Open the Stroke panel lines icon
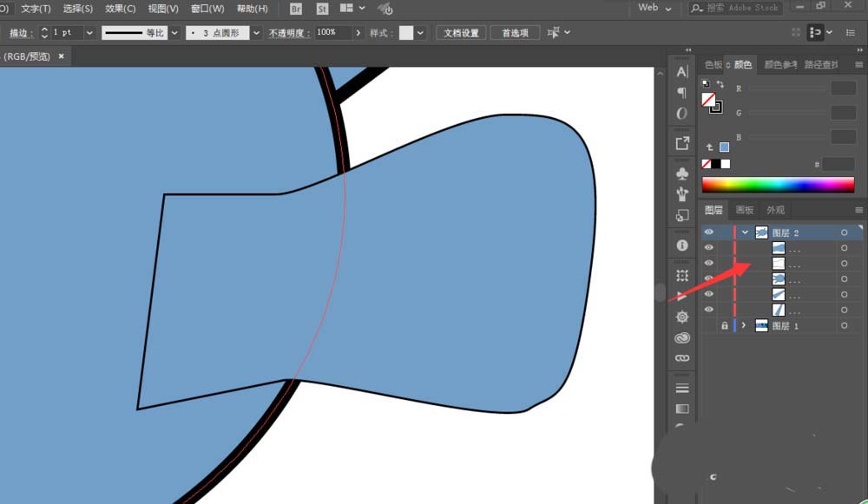 click(682, 388)
